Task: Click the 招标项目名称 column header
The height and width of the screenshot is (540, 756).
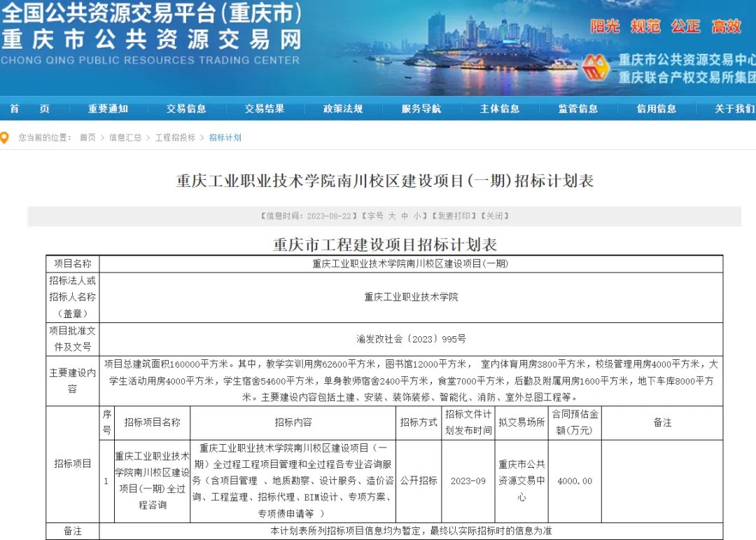Action: click(153, 423)
